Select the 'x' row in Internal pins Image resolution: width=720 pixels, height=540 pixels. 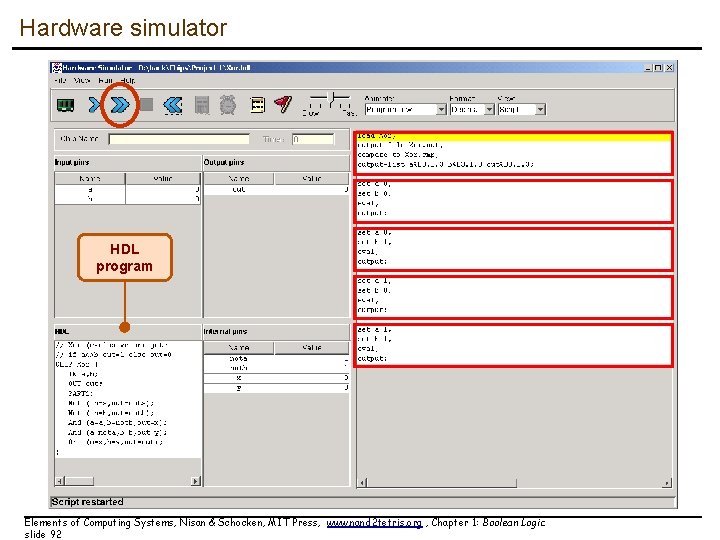point(276,378)
